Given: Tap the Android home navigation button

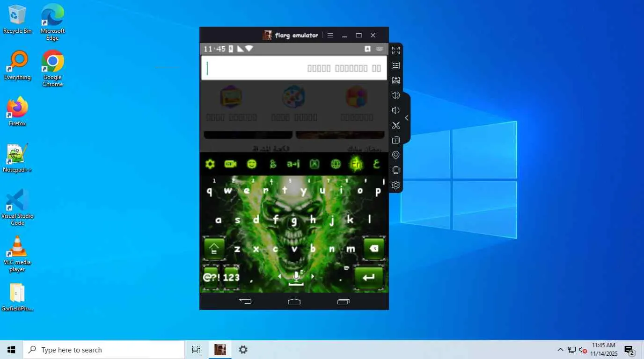Looking at the screenshot, I should point(294,302).
